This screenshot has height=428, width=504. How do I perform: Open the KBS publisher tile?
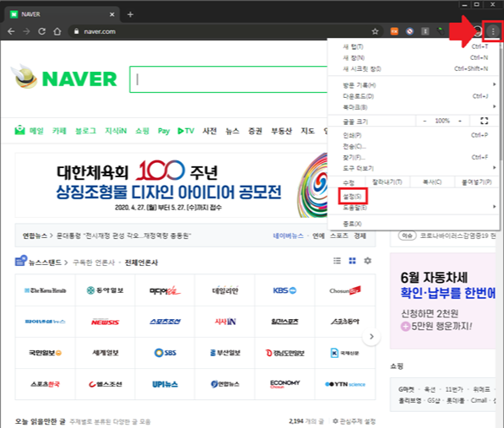tap(285, 290)
